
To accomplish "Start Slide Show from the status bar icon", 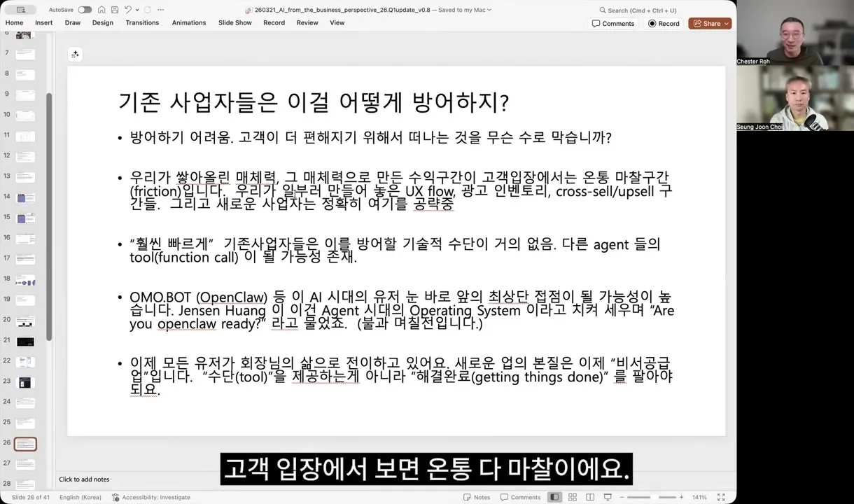I will click(x=608, y=497).
